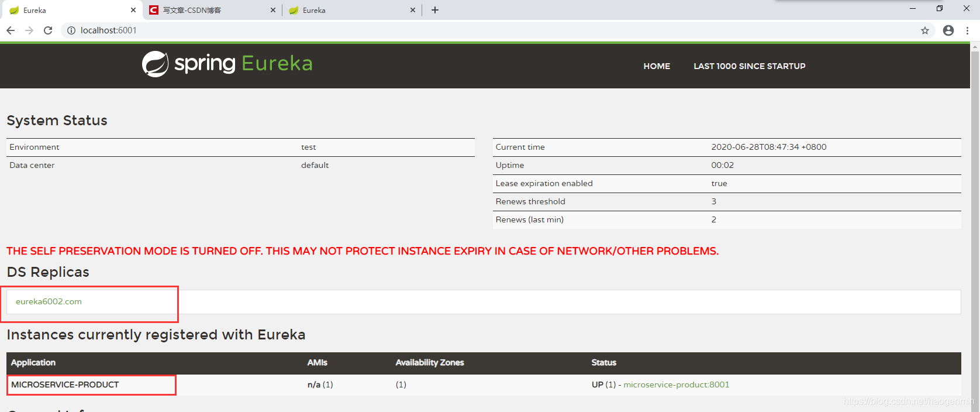980x412 pixels.
Task: Reload the page with refresh icon
Action: [x=48, y=30]
